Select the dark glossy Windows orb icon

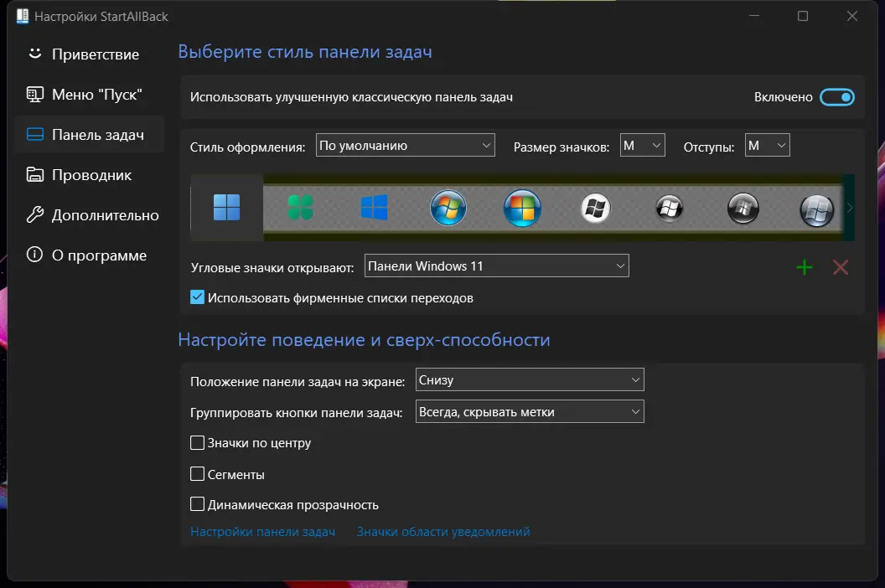743,209
